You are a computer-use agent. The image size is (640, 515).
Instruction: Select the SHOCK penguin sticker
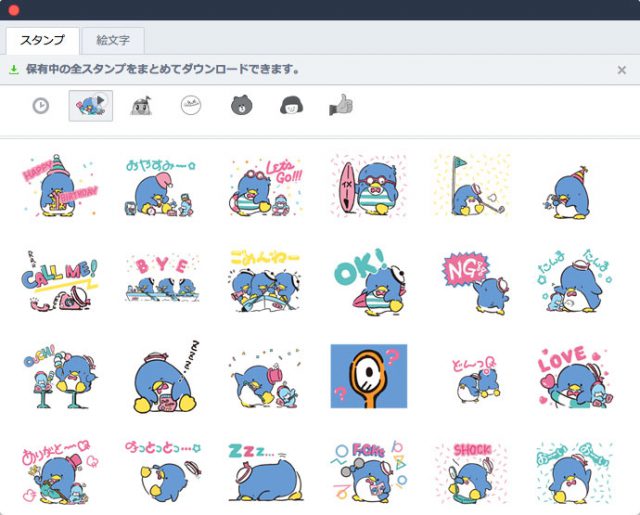(471, 473)
